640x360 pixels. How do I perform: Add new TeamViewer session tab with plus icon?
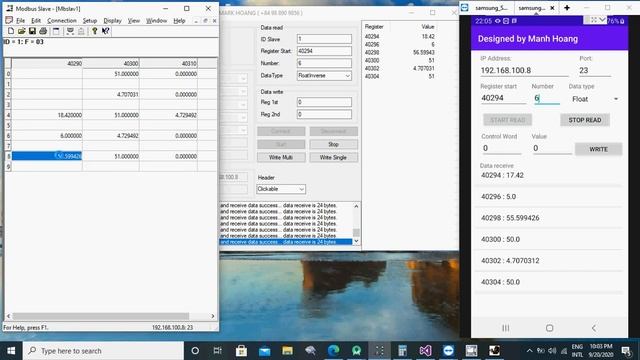coord(567,7)
